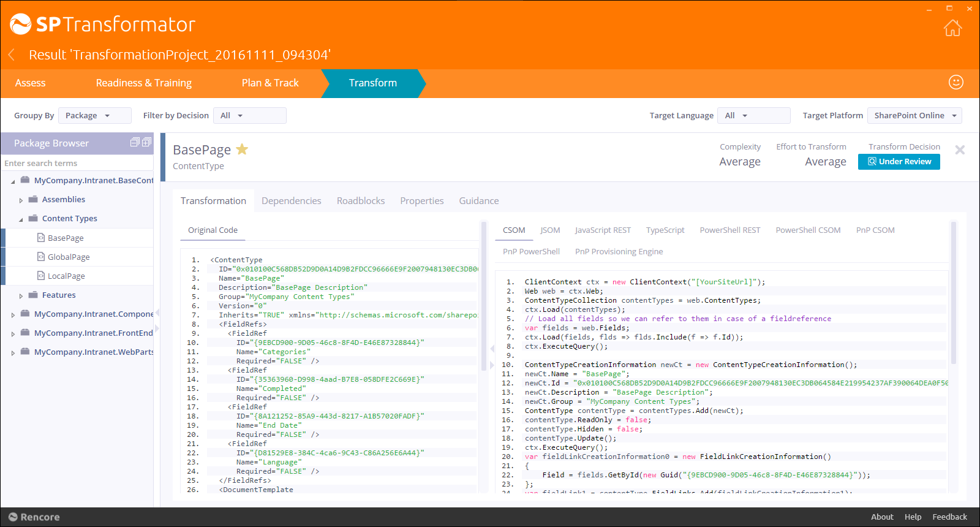Open the Filter by Decision dropdown
Image resolution: width=980 pixels, height=527 pixels.
(x=250, y=115)
